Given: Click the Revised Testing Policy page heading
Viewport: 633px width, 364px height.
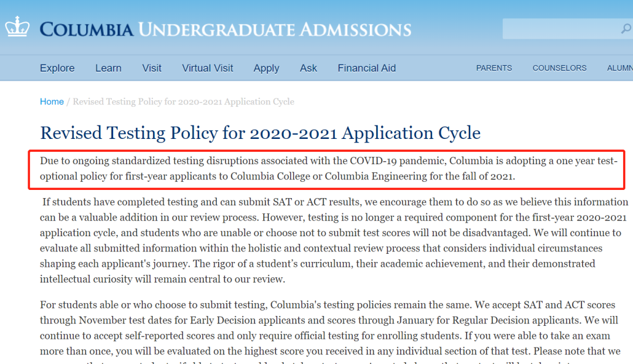Looking at the screenshot, I should [x=260, y=132].
